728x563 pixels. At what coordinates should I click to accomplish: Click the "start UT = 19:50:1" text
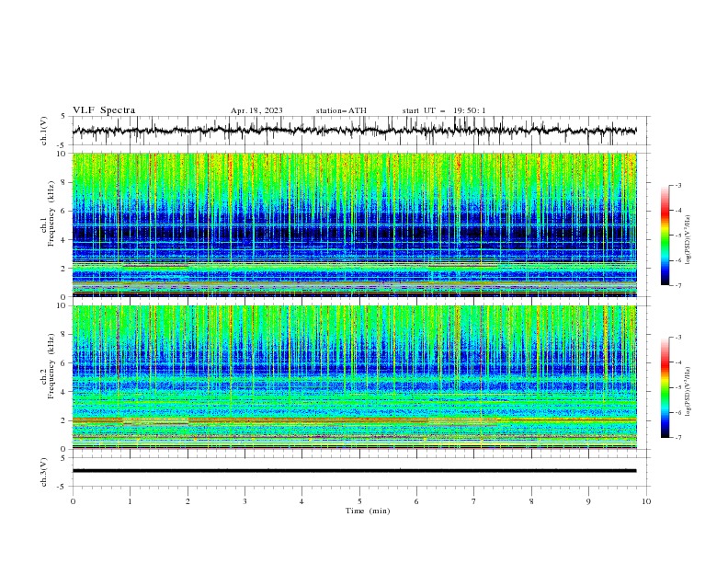[444, 110]
